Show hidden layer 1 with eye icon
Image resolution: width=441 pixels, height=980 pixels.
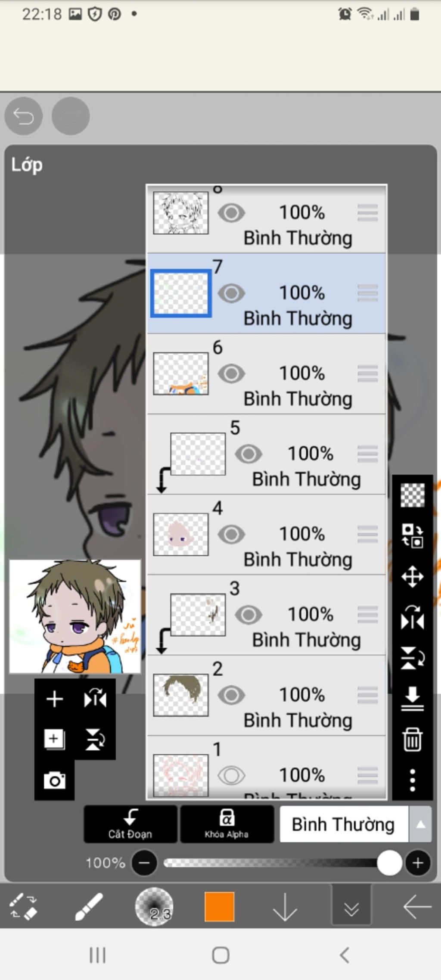coord(231,776)
